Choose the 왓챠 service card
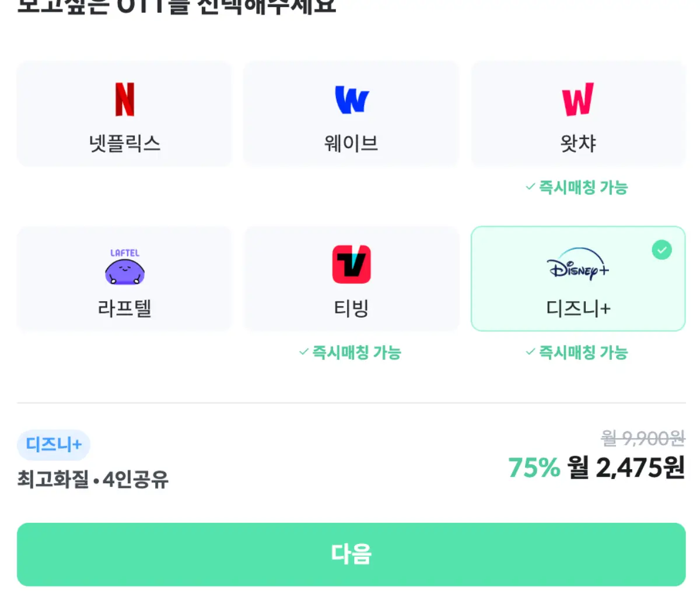700x611 pixels. (x=577, y=113)
